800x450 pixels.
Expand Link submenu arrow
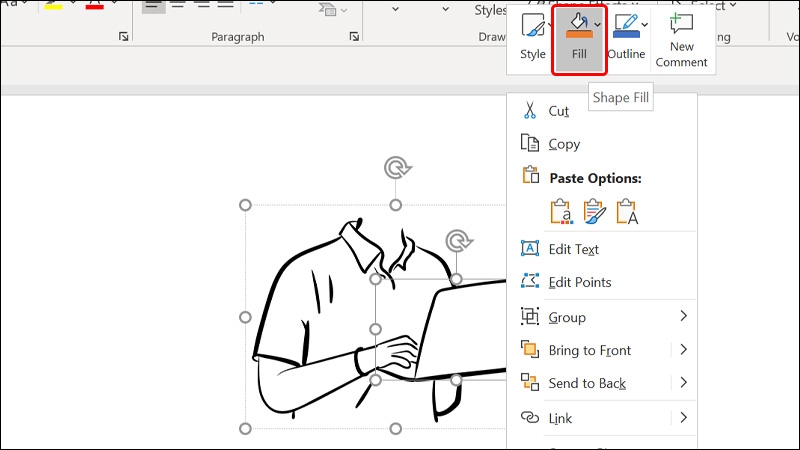point(684,418)
